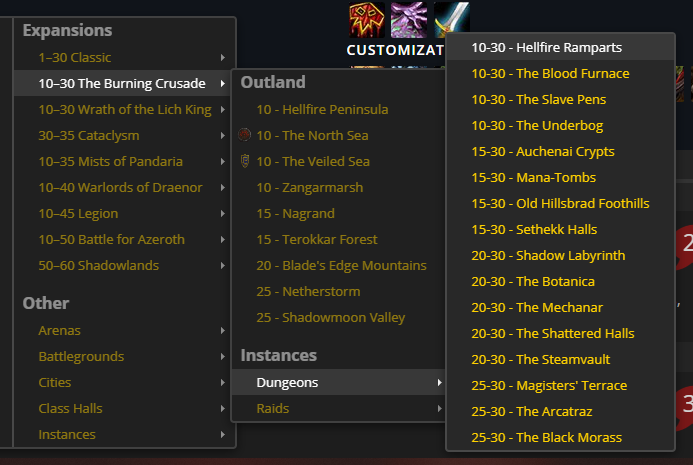Click the Alliance shield icon beside The Veiled Sea

pyautogui.click(x=246, y=161)
